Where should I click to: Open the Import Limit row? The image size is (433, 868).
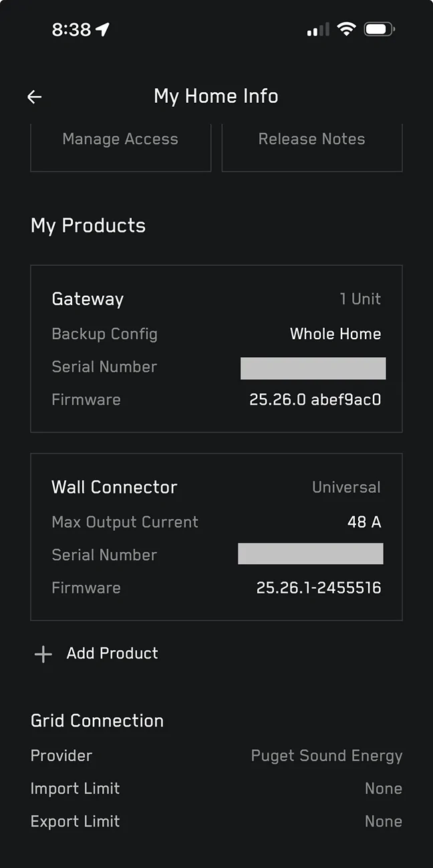click(x=216, y=789)
